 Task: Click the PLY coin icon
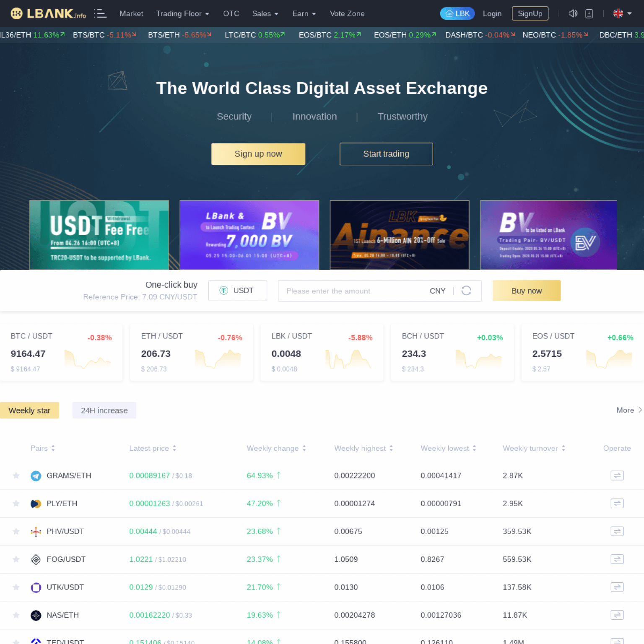click(36, 504)
